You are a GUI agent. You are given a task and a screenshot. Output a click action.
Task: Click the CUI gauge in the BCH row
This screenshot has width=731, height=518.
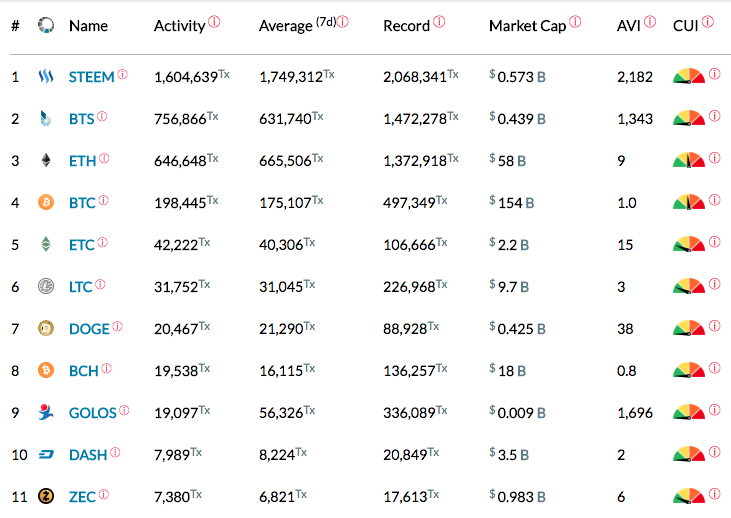point(689,370)
